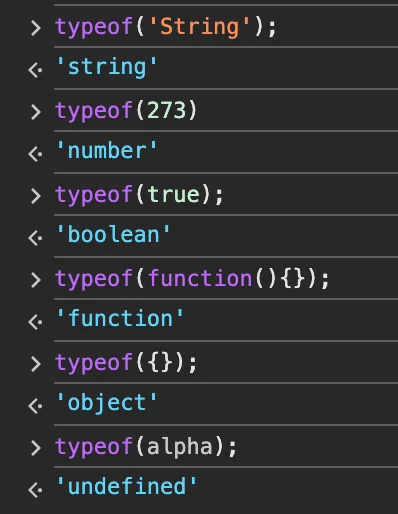398x514 pixels.
Task: Click the input line typeof('String');
Action: click(166, 27)
